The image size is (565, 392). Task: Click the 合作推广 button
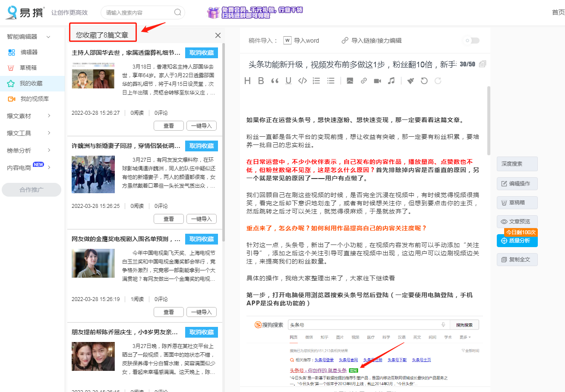[32, 189]
